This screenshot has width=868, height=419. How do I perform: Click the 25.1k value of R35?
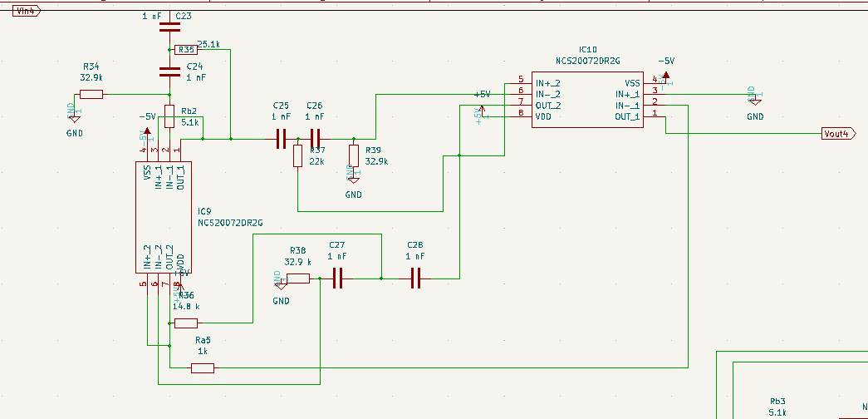click(208, 44)
